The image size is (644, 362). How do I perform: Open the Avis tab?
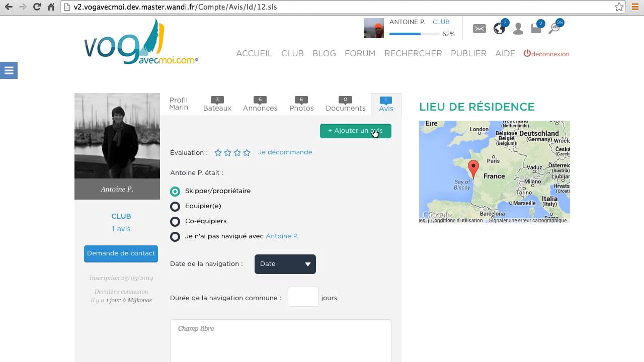tap(386, 105)
